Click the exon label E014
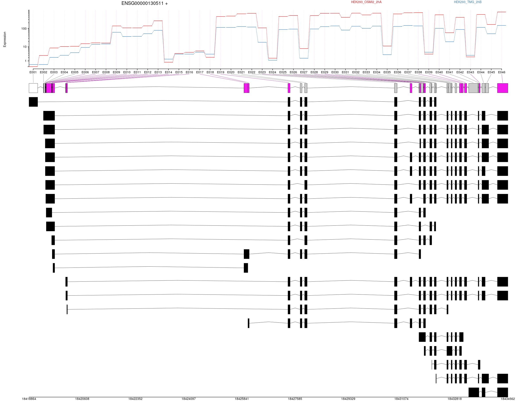The image size is (532, 403). click(168, 72)
